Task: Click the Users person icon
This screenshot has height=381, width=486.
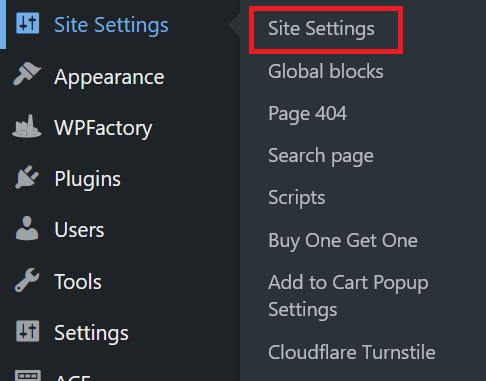Action: click(27, 228)
